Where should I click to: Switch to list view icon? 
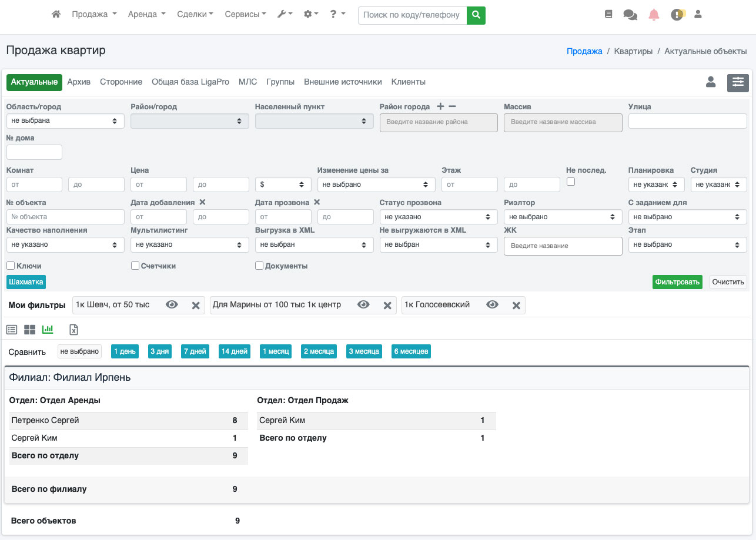[12, 330]
